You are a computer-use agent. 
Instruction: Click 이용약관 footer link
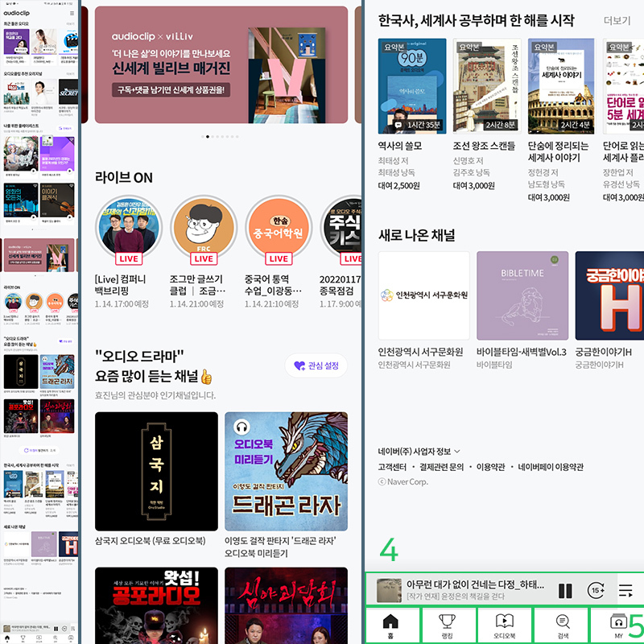click(491, 467)
